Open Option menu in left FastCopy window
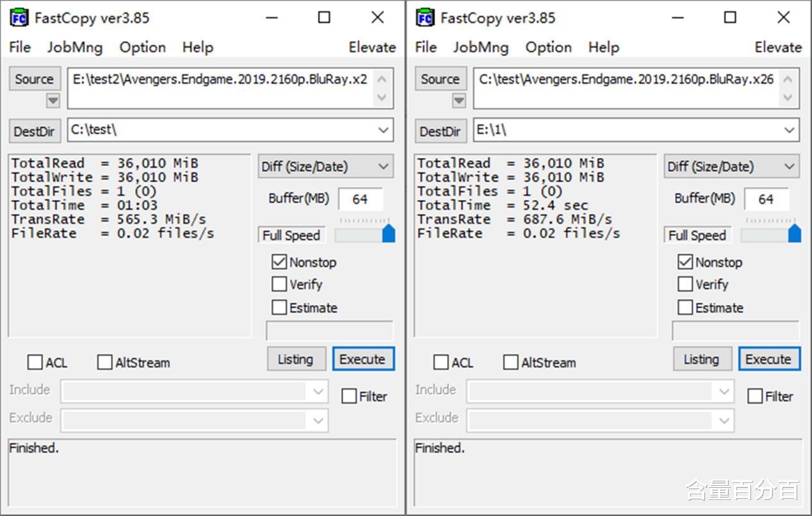 [142, 47]
